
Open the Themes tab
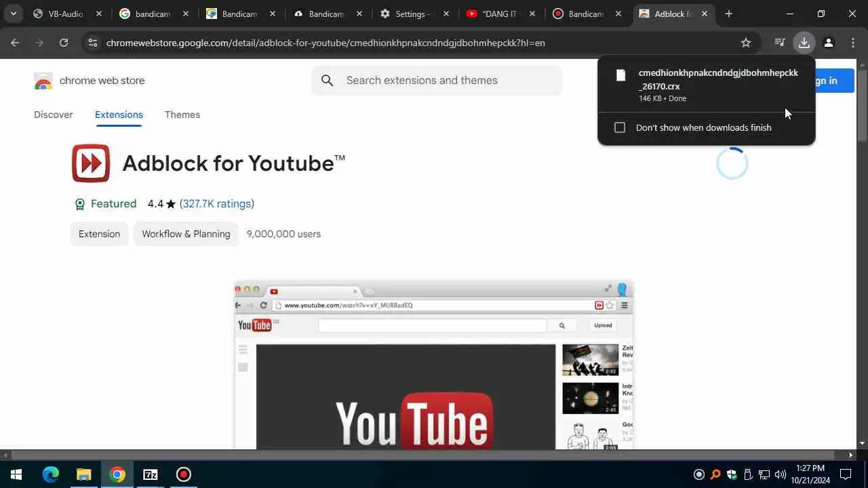(182, 115)
